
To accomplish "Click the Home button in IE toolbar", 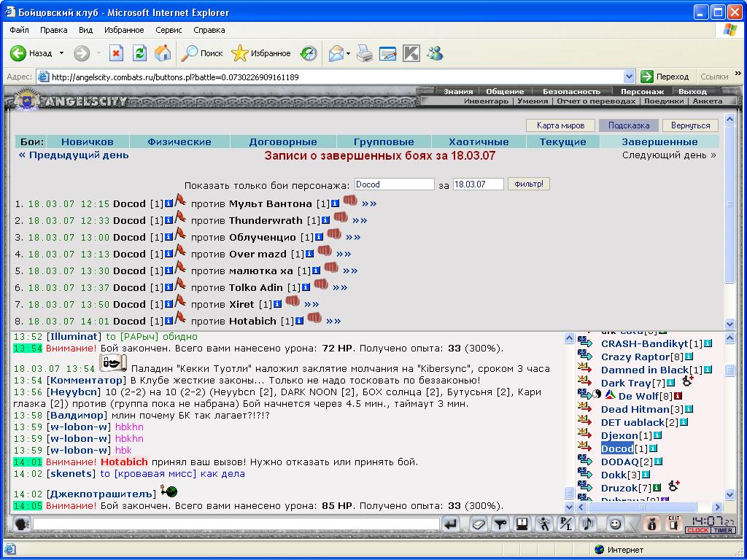I will click(x=163, y=53).
